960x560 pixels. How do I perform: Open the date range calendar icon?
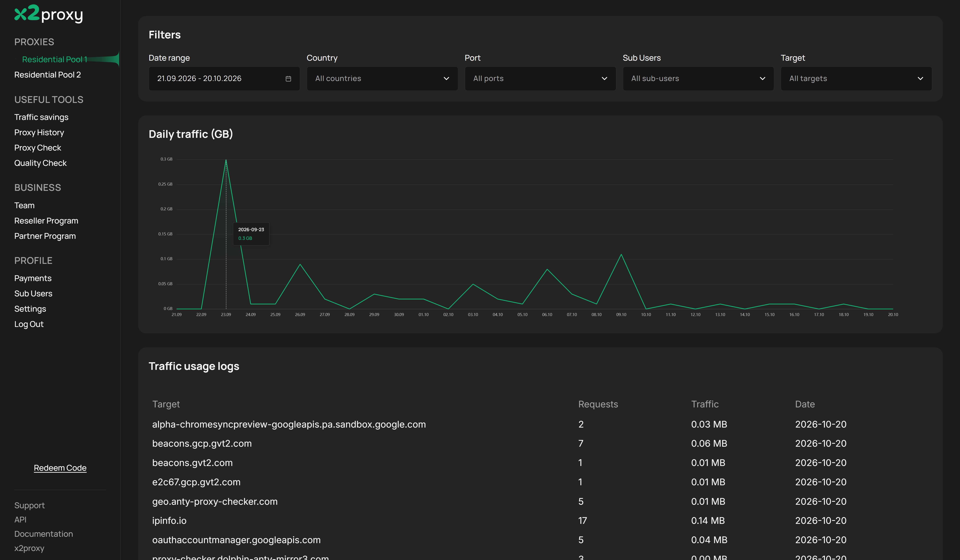pos(288,79)
